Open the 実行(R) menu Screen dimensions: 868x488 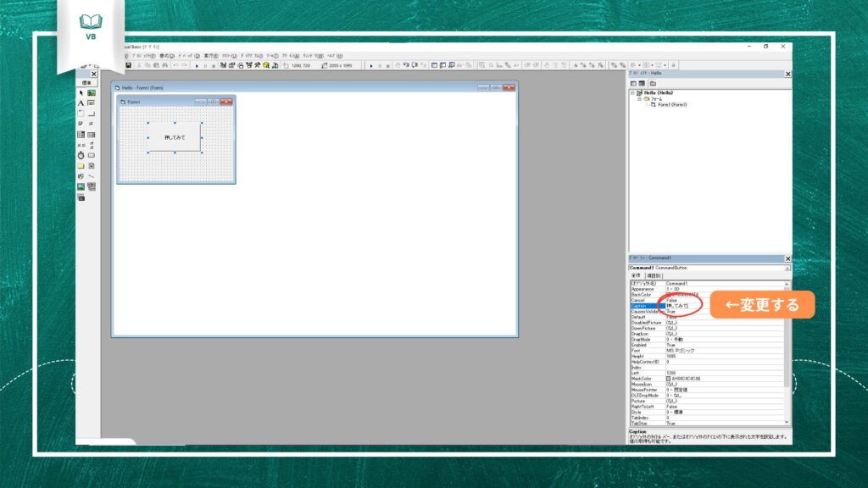click(211, 56)
